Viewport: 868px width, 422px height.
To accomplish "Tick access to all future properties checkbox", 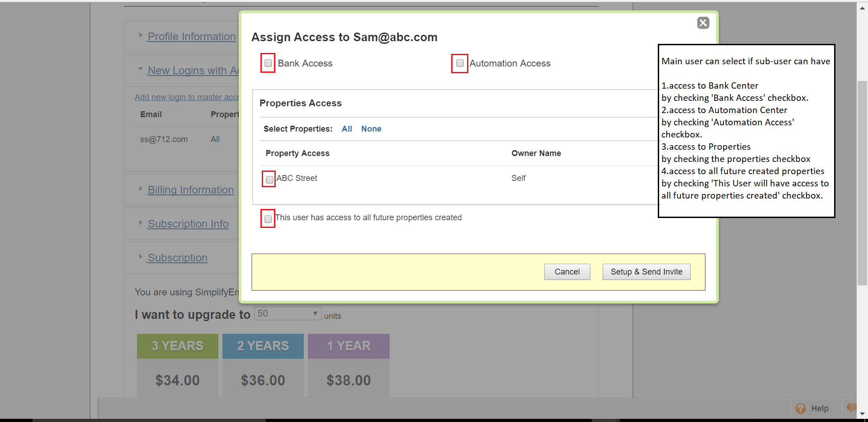I will pyautogui.click(x=268, y=219).
